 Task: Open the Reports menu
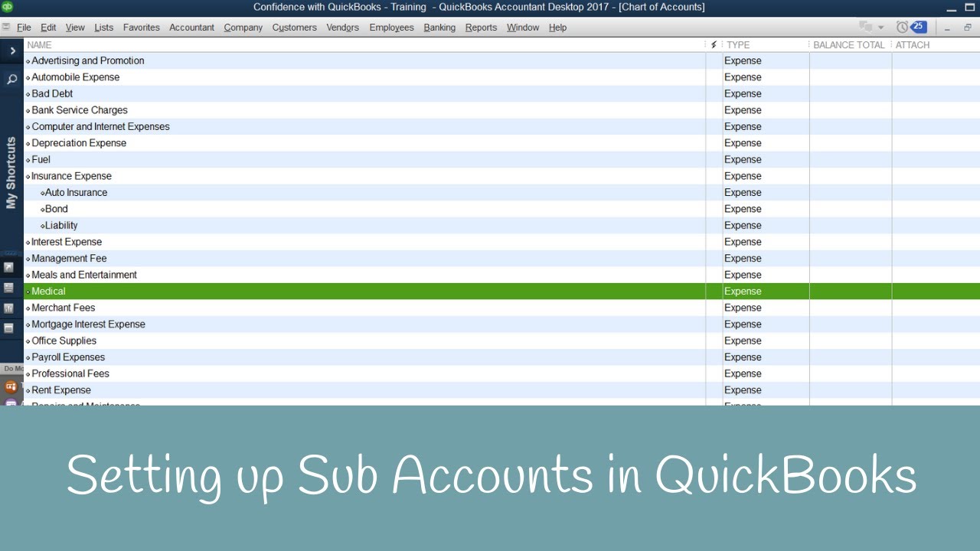481,28
